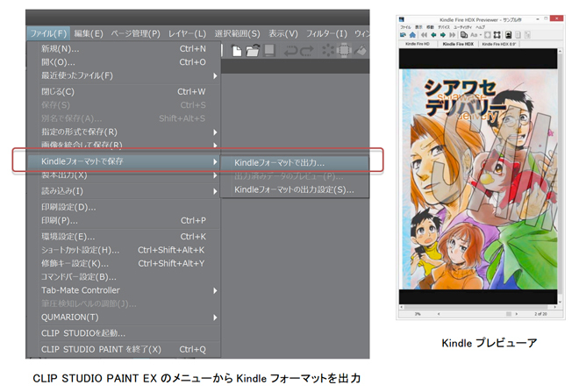
Task: Expand the 読み込み(I) submenu
Action: [124, 191]
